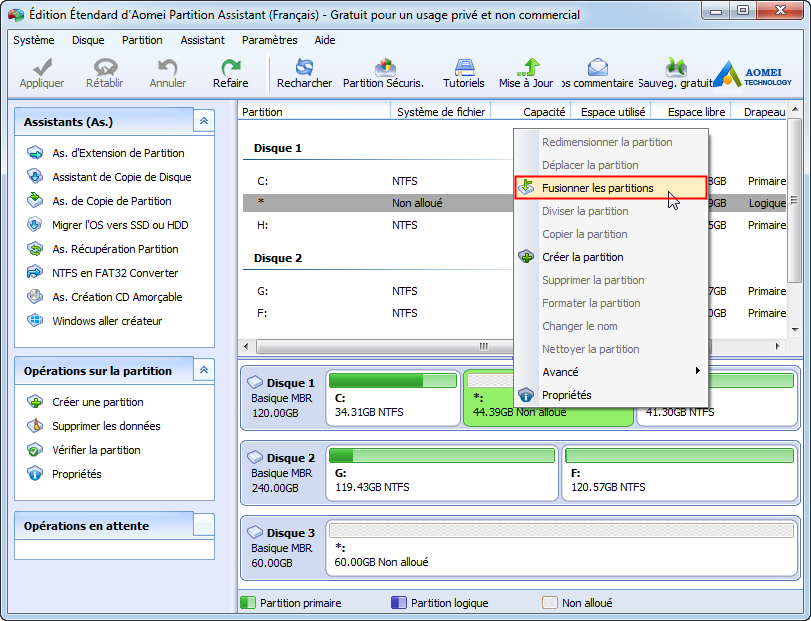811x621 pixels.
Task: Click the Appliquer checkmark toolbar icon
Action: click(x=42, y=67)
